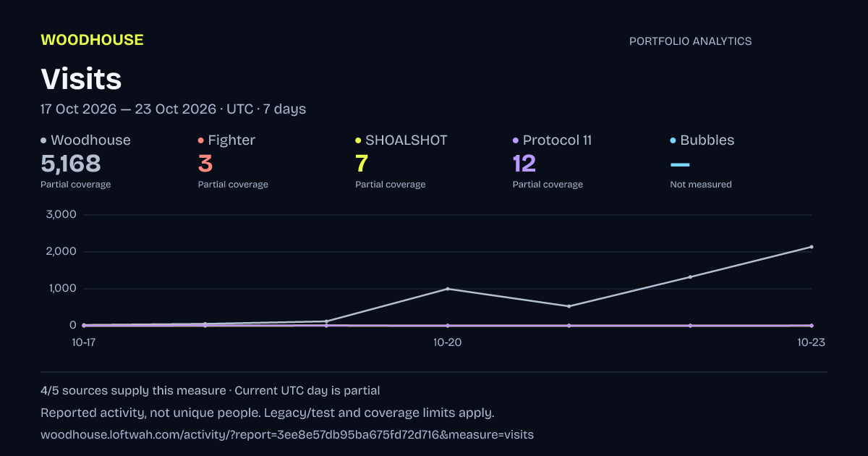Click 'Partial coverage' under Protocol 11
This screenshot has height=456, width=868.
pos(548,185)
